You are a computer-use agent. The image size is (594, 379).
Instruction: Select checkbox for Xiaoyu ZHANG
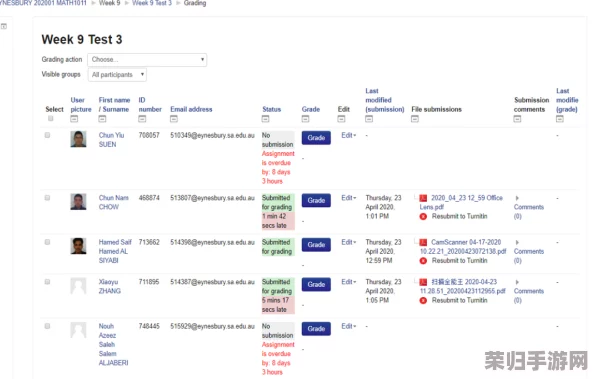tap(47, 282)
